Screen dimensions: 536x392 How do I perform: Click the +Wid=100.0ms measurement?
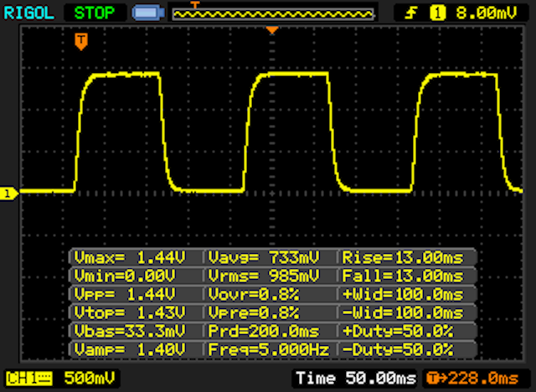click(x=403, y=294)
